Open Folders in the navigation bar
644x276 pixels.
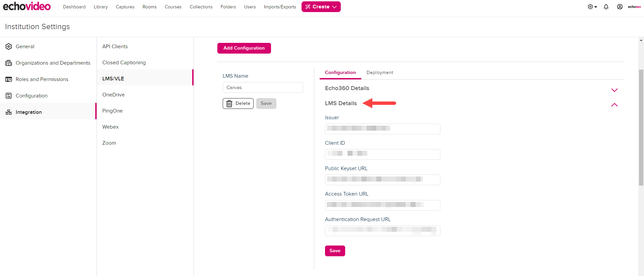click(228, 7)
